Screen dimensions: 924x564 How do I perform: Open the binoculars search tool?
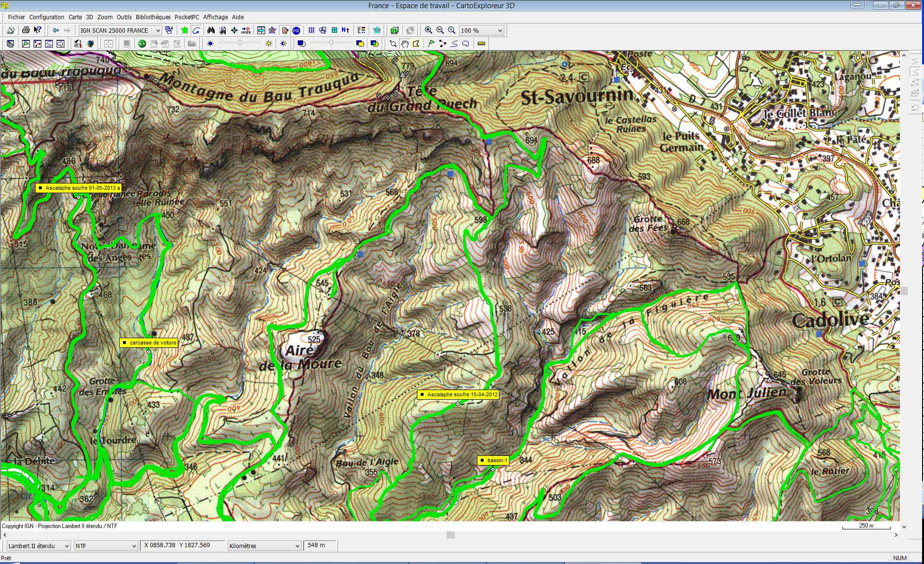tap(211, 30)
